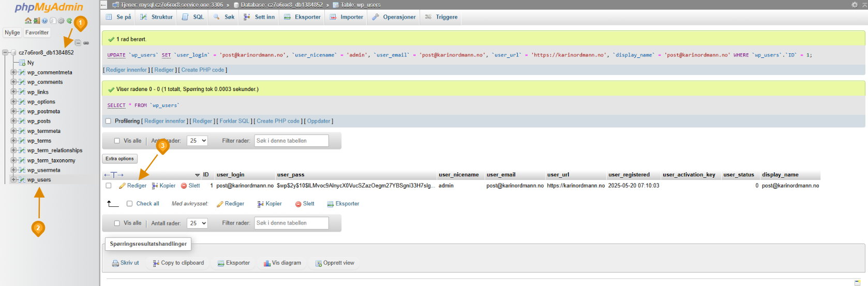Expand the wp_links tree node
Viewport: 868px width, 286px height.
click(x=13, y=92)
